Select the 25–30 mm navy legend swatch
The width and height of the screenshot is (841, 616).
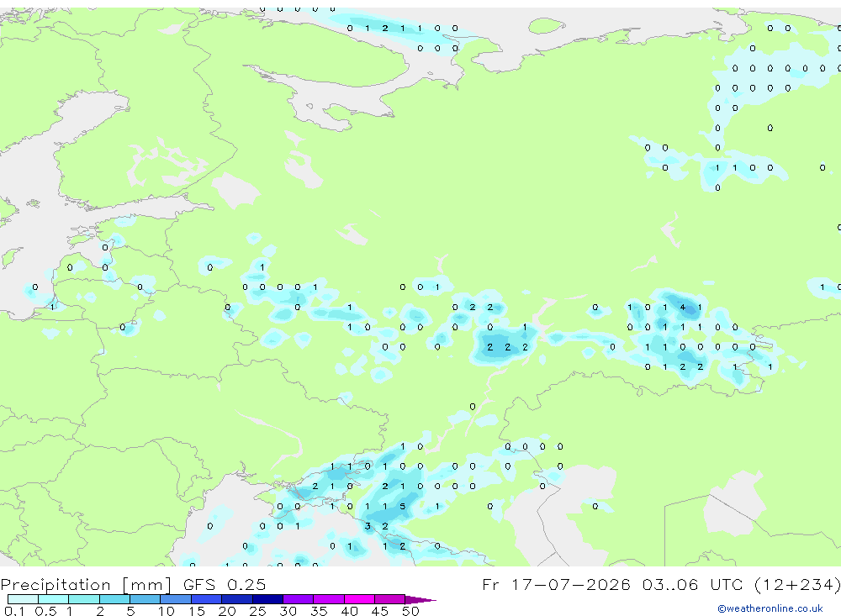pos(267,599)
